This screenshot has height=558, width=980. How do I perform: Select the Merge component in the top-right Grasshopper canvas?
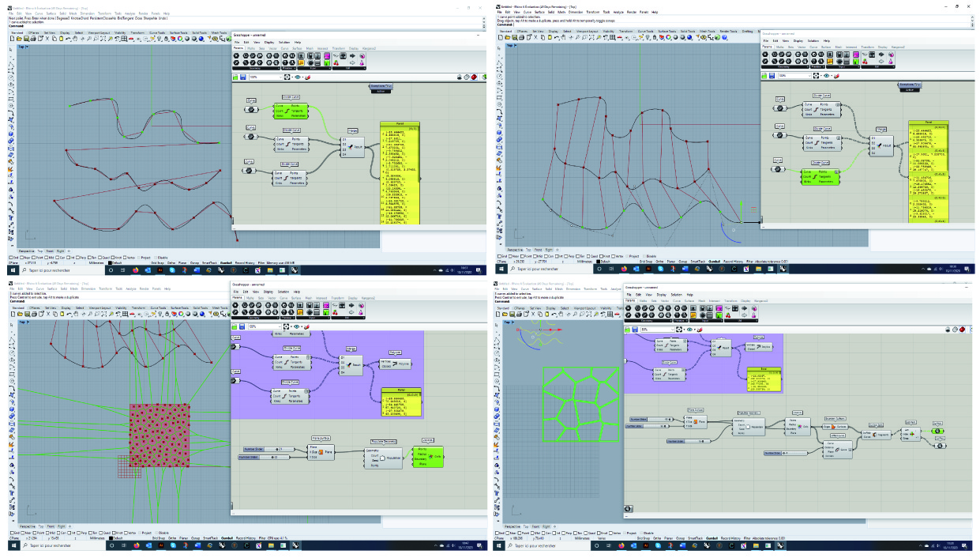[882, 145]
